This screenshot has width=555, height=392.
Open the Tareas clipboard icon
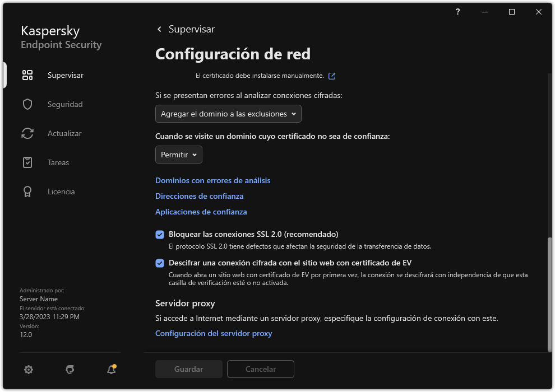[27, 162]
